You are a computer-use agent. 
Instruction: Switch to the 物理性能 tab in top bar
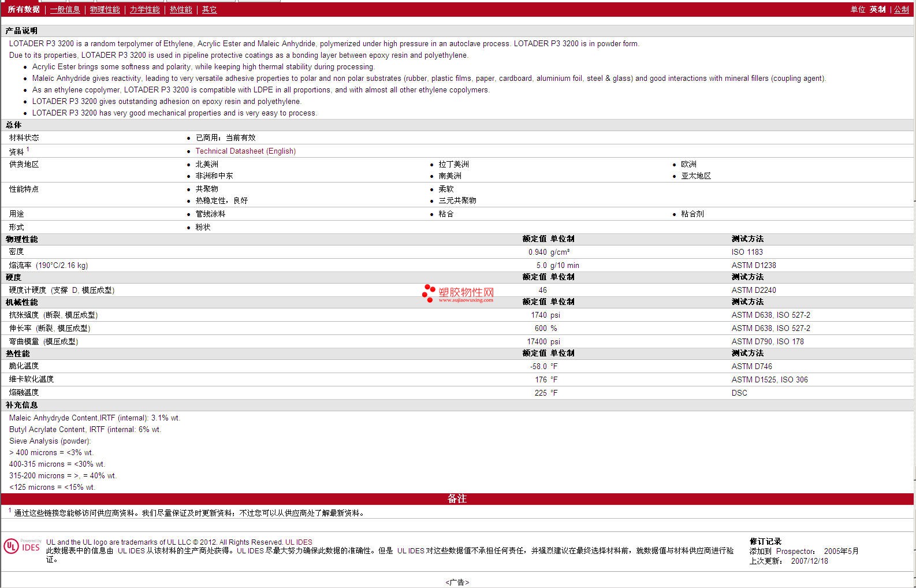click(x=105, y=10)
